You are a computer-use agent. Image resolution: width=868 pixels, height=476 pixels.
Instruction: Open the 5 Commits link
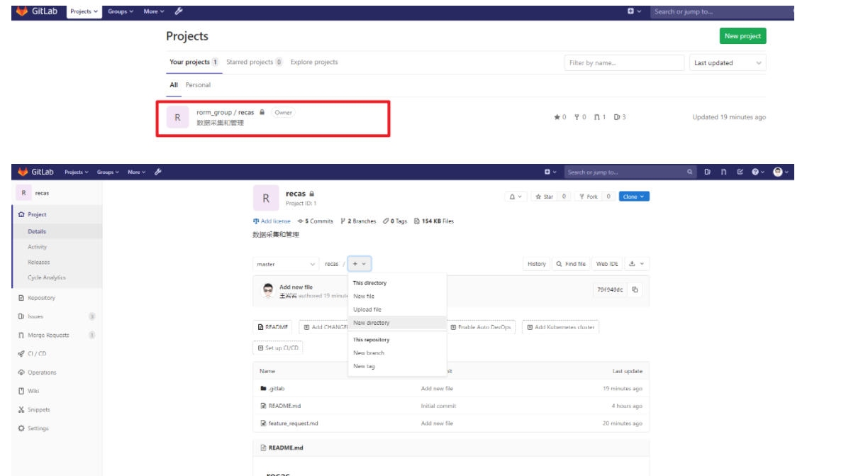[315, 221]
